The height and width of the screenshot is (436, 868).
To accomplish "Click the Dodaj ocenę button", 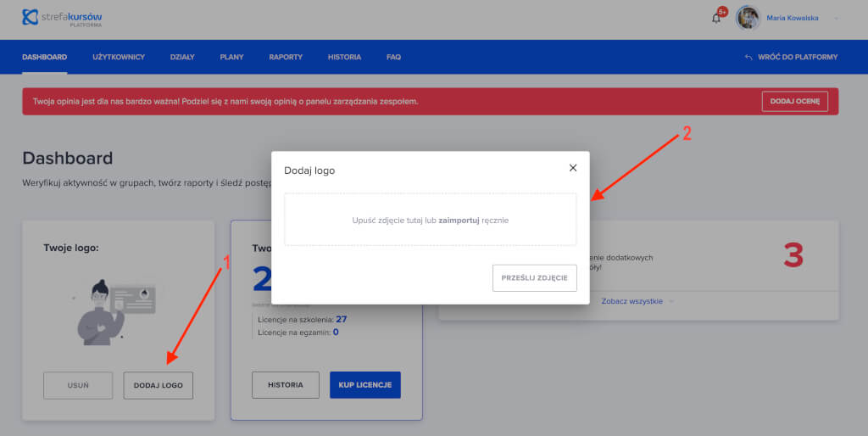I will 794,102.
